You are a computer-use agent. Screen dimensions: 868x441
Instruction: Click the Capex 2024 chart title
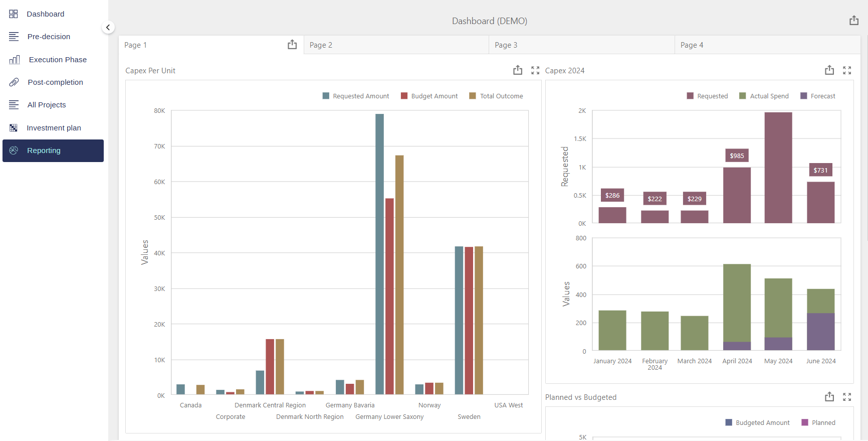[x=565, y=71]
